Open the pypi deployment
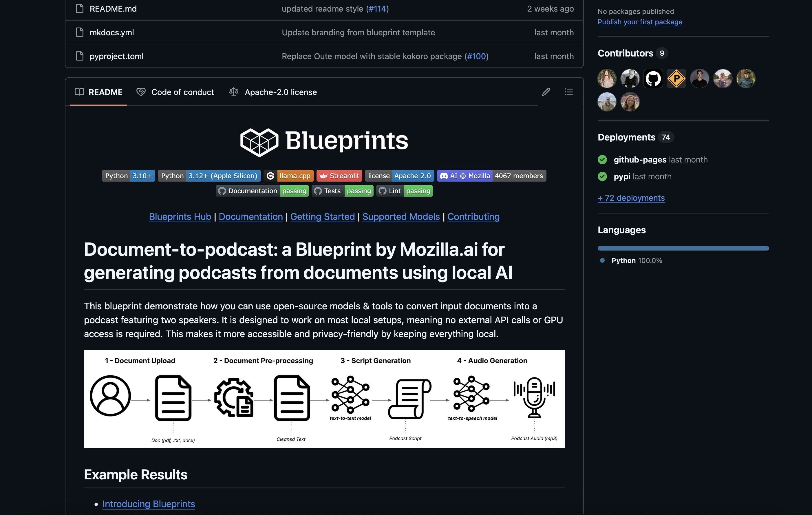 point(622,176)
